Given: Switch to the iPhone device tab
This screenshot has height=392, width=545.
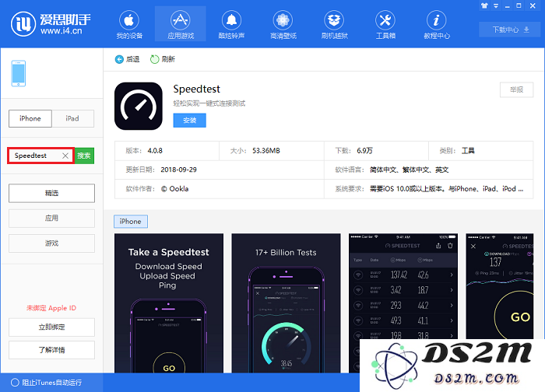Looking at the screenshot, I should click(x=30, y=118).
